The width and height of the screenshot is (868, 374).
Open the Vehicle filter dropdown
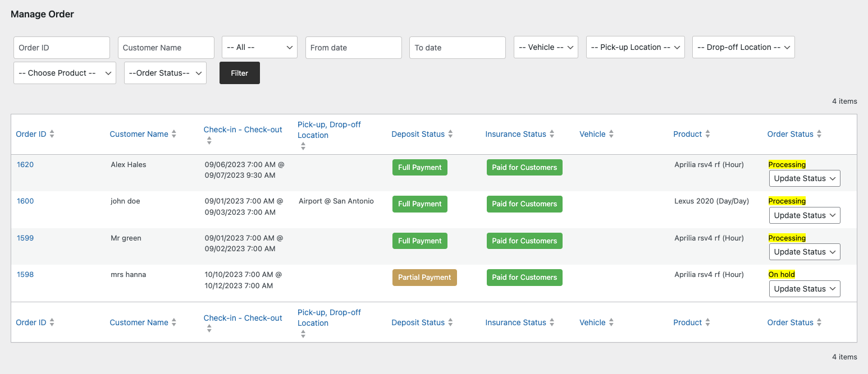coord(546,47)
